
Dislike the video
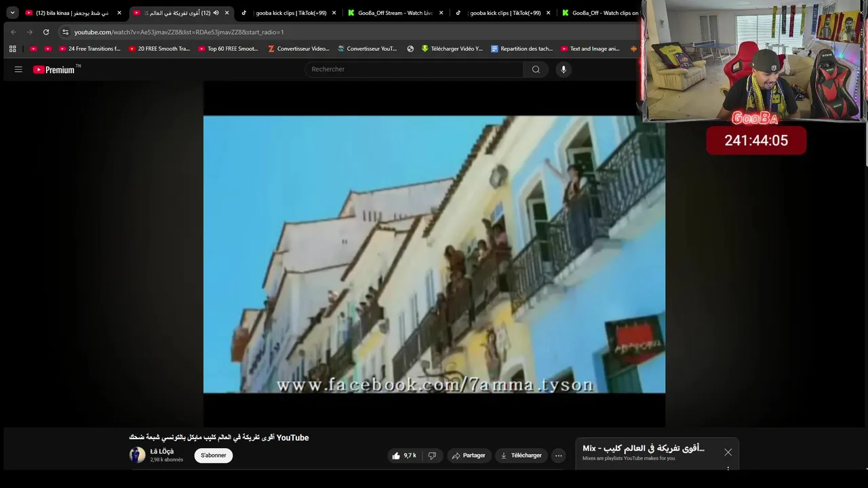tap(432, 455)
